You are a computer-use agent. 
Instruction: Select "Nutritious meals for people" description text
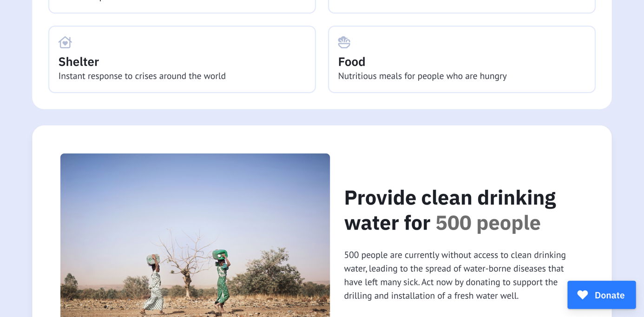tap(422, 76)
